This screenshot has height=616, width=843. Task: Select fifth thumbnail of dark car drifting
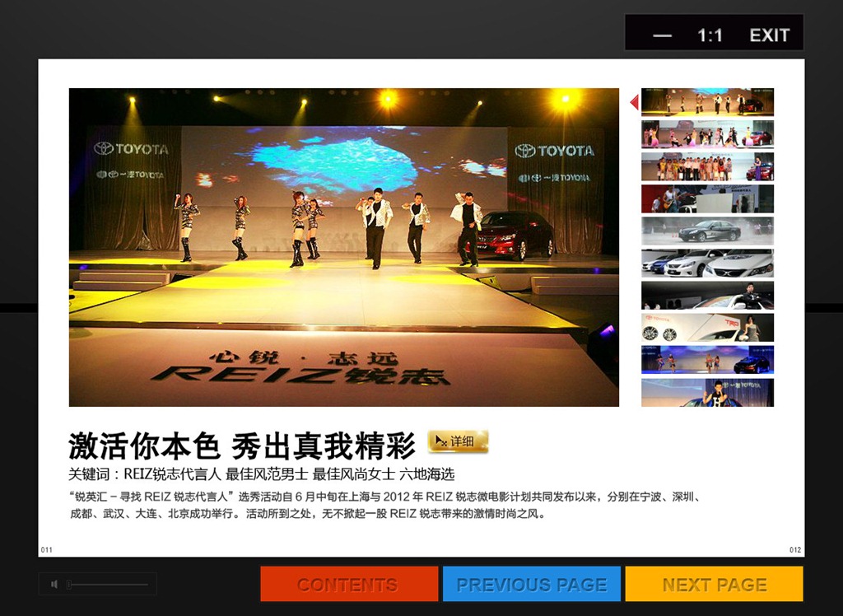(x=707, y=231)
